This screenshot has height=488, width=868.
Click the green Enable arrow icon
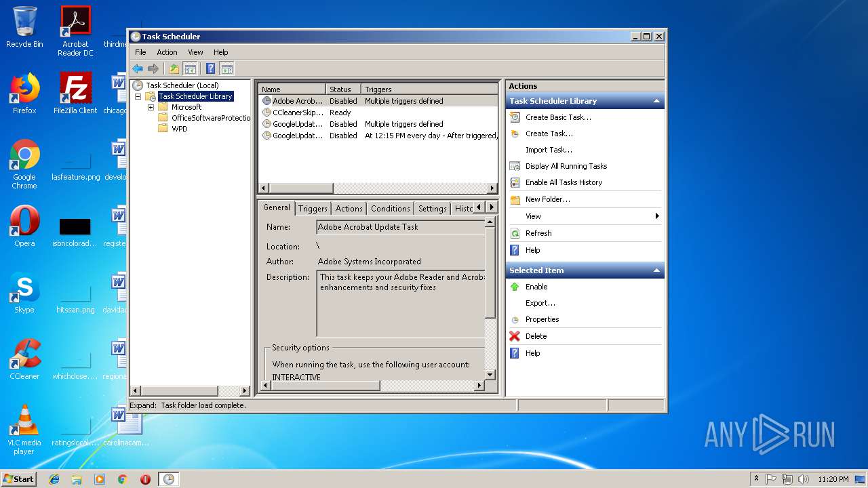[x=515, y=287]
